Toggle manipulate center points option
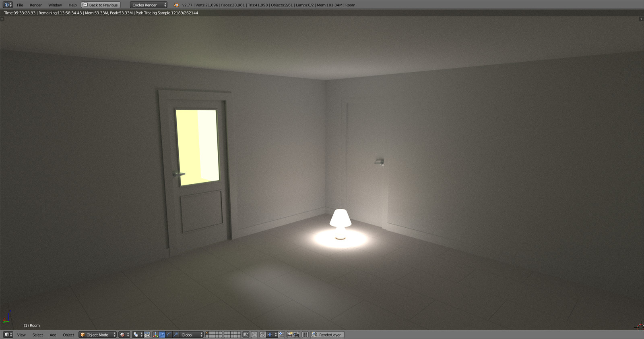644x339 pixels. (x=147, y=335)
